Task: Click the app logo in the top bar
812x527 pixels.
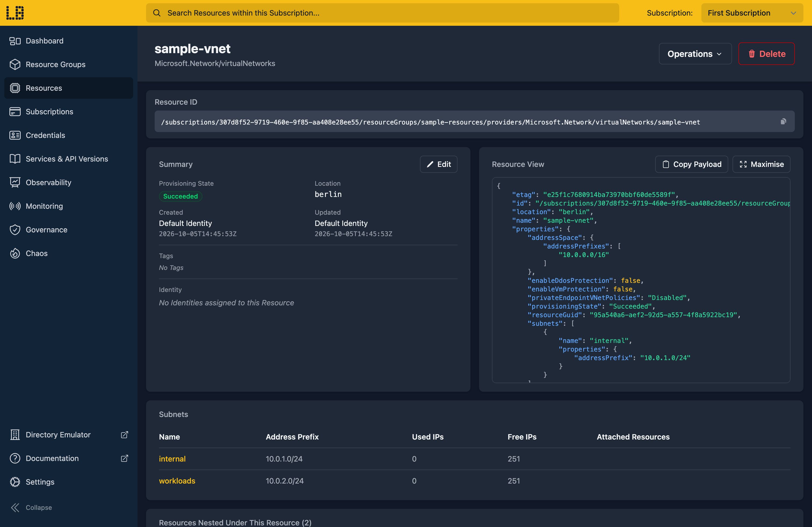Action: (x=15, y=13)
